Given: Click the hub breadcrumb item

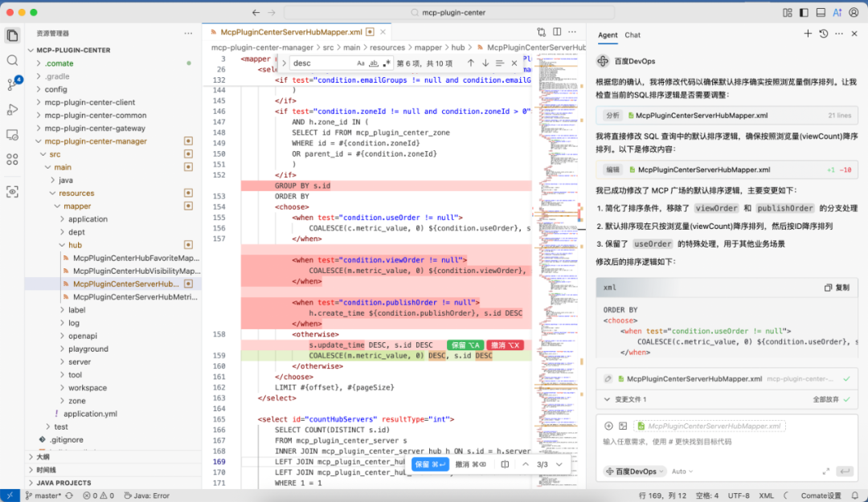Looking at the screenshot, I should pyautogui.click(x=458, y=47).
